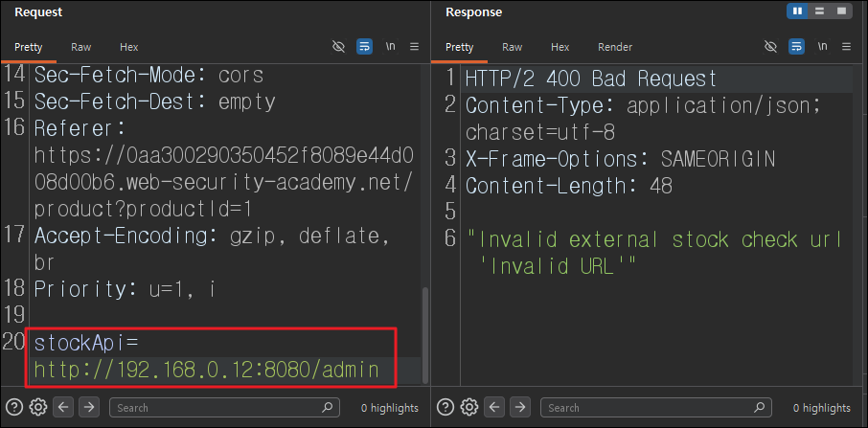Open the Render tab in Response
The width and height of the screenshot is (868, 428).
pos(615,48)
